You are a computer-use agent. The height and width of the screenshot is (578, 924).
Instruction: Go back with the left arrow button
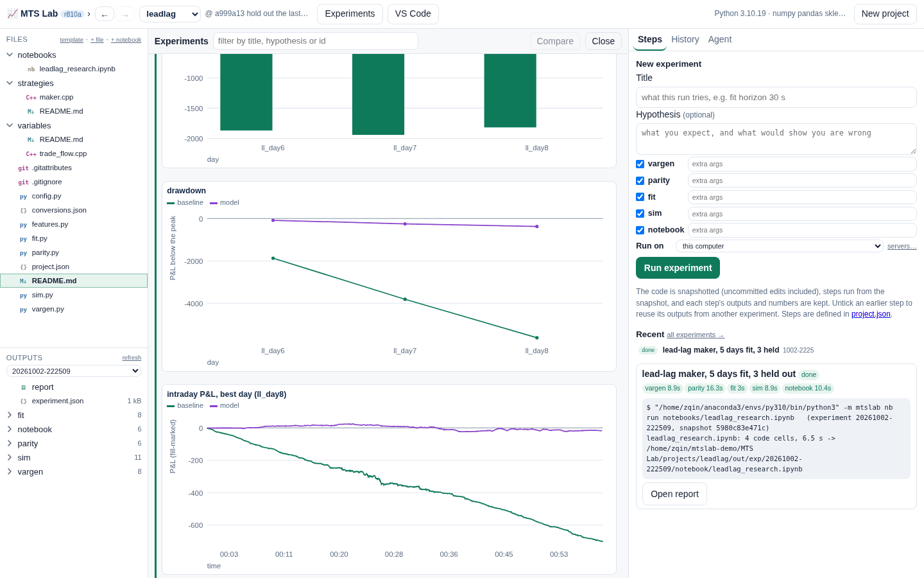pyautogui.click(x=105, y=14)
